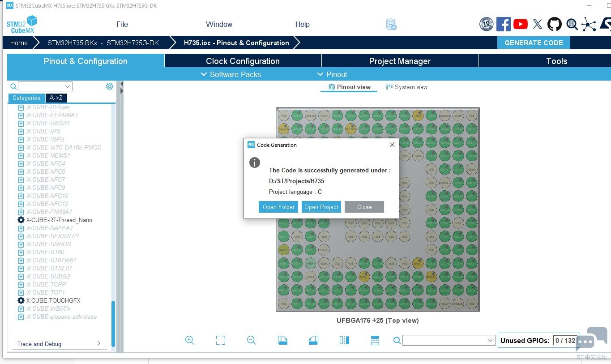Rotate the chip clockwise using toolbar icon
Viewport: 611px width, 364px height.
282,340
